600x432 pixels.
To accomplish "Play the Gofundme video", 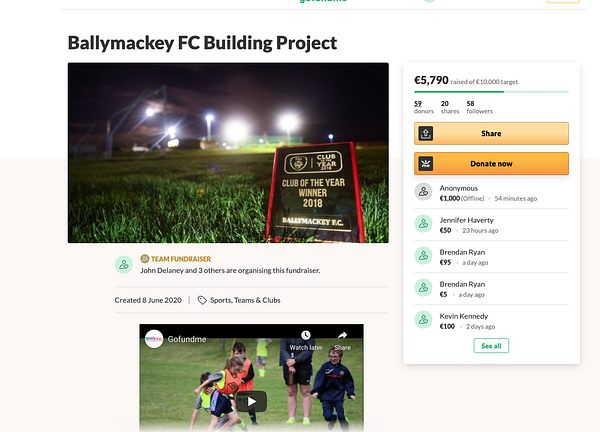I will (x=251, y=401).
